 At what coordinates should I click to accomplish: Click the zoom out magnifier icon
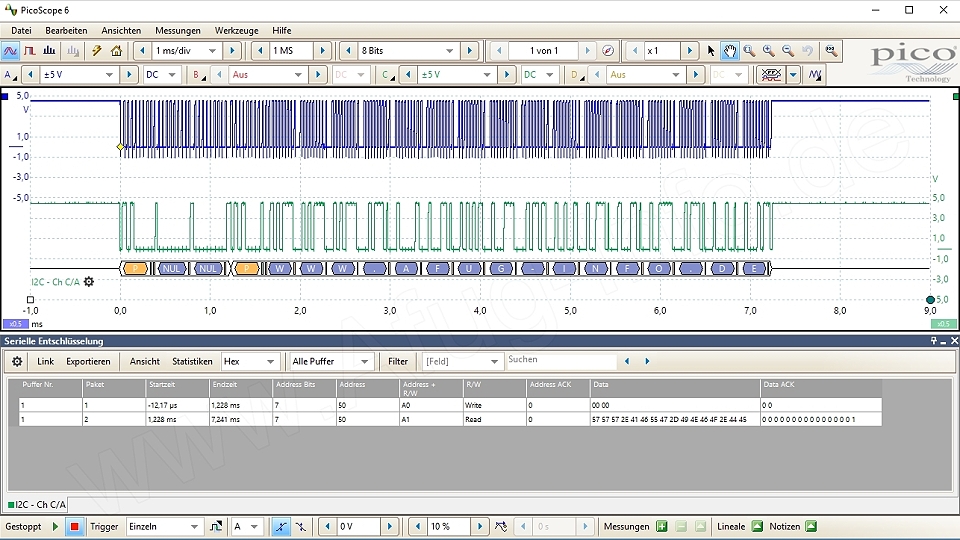788,51
